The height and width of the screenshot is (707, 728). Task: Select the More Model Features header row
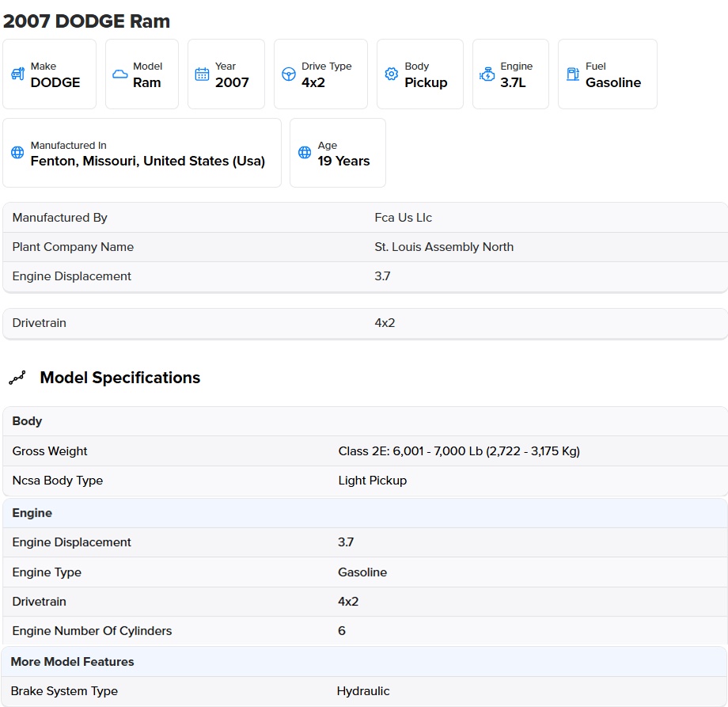[365, 662]
